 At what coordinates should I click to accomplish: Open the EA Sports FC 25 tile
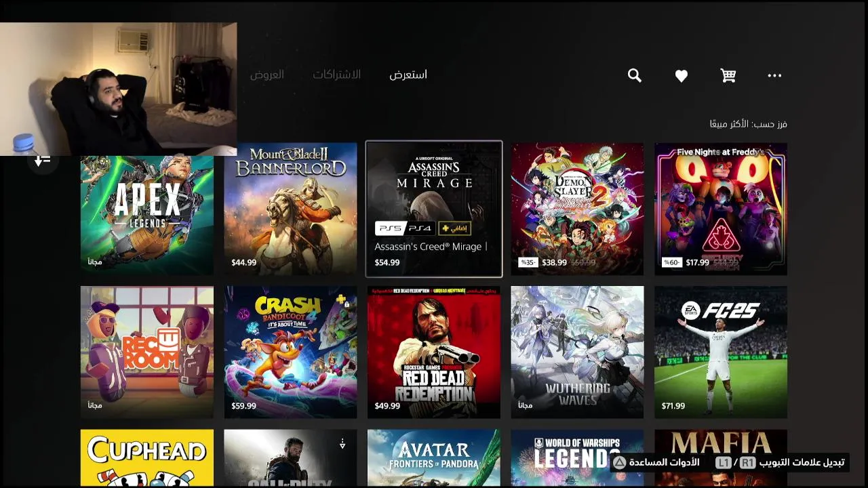coord(721,352)
